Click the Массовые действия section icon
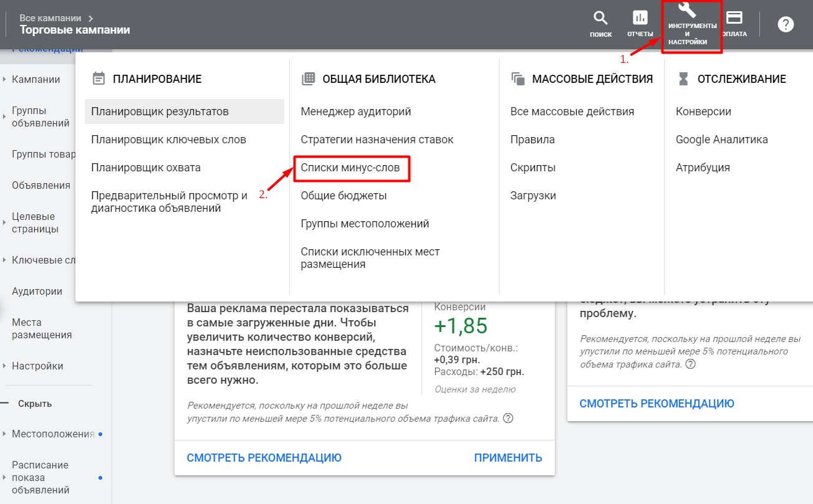The image size is (813, 504). (x=518, y=78)
